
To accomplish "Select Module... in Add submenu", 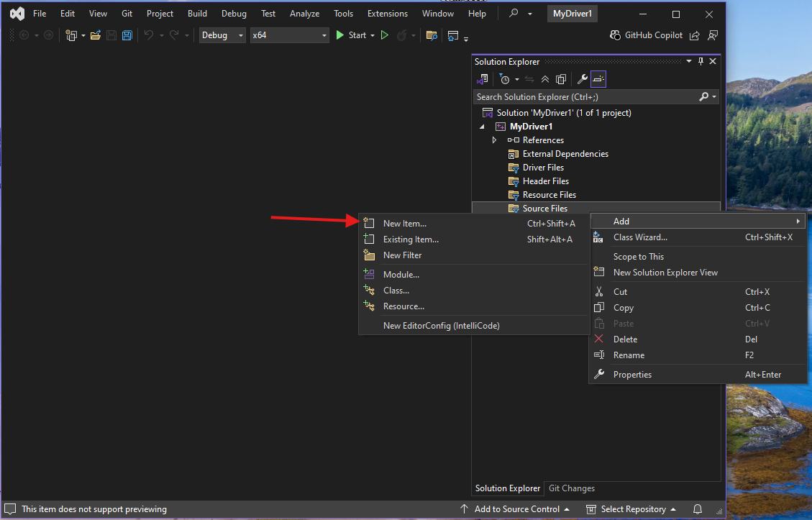I will coord(474,275).
